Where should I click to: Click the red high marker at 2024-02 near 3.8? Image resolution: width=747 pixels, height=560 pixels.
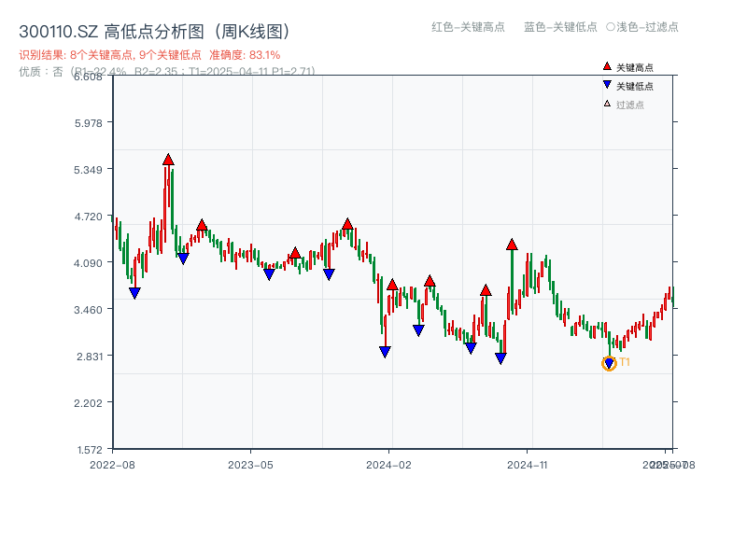coord(392,285)
